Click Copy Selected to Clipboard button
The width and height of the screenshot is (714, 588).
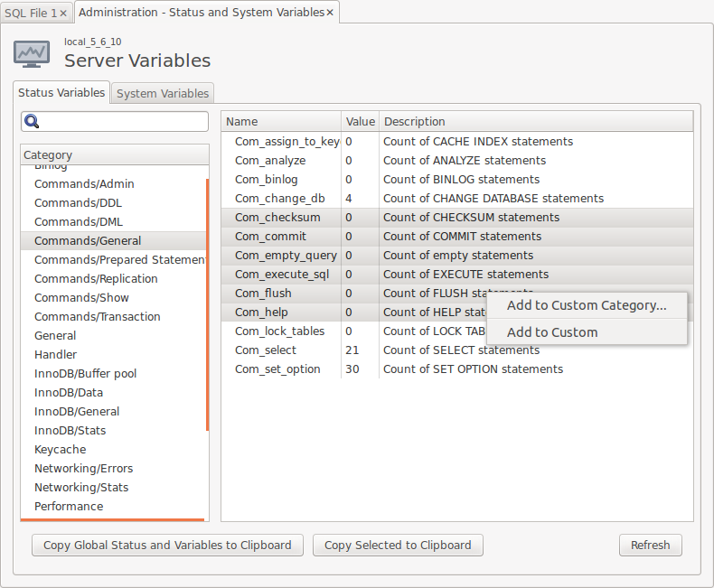pos(398,545)
